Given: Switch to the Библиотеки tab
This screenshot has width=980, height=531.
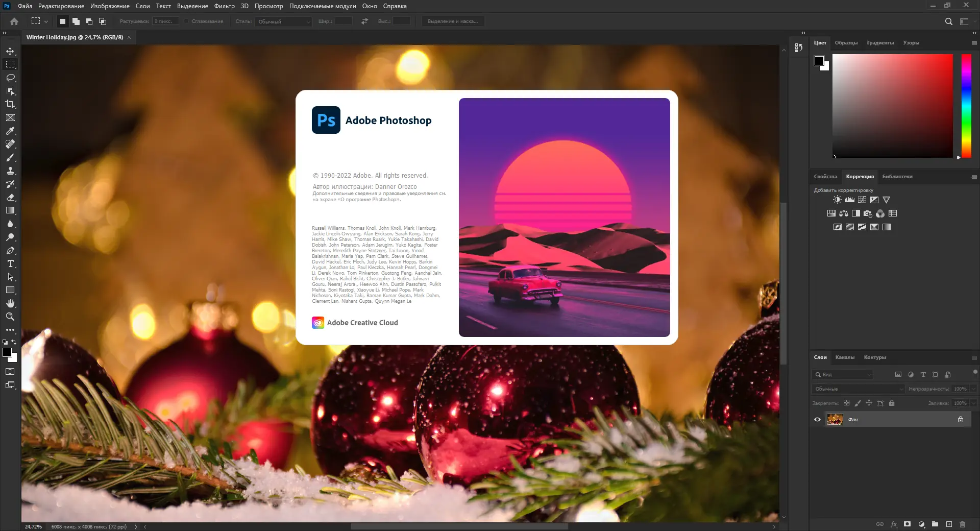Looking at the screenshot, I should pyautogui.click(x=897, y=177).
